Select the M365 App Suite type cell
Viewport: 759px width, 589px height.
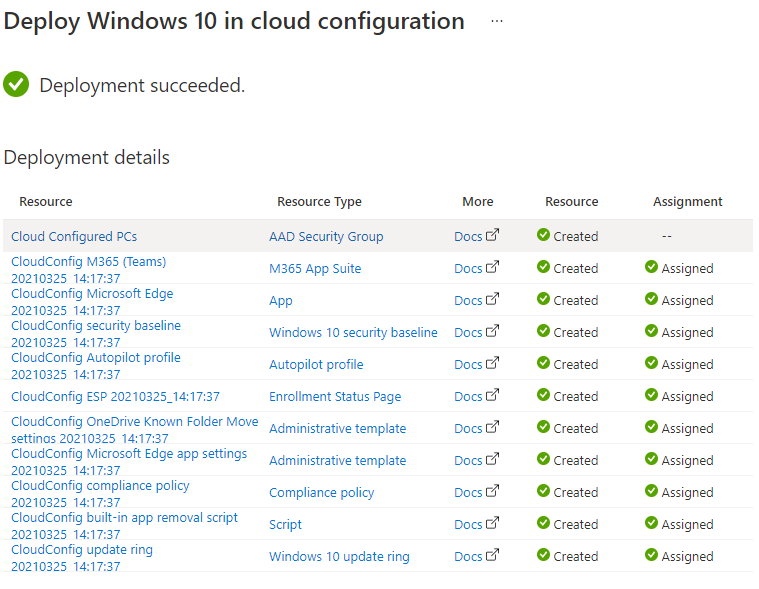click(315, 268)
